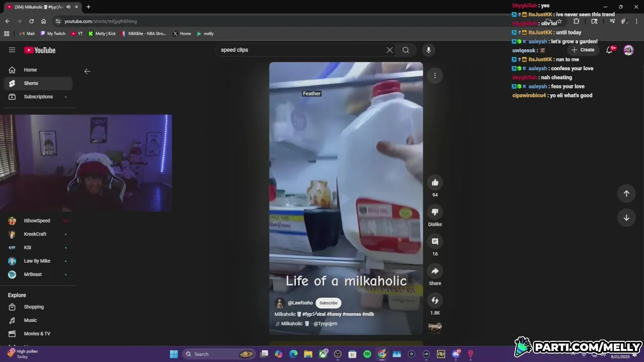Screen dimensions: 644x362
Task: Open the sound thumbnail under Remix
Action: pyautogui.click(x=435, y=328)
